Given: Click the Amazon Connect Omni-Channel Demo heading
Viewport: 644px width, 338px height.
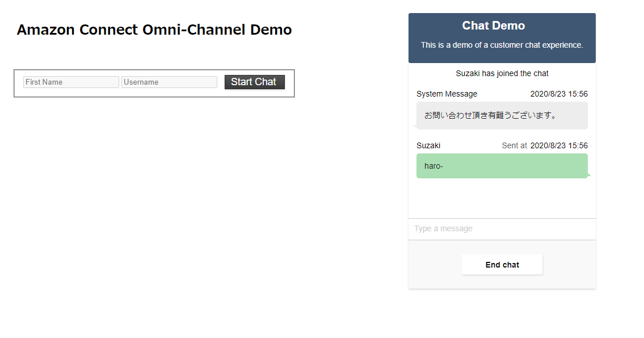Looking at the screenshot, I should (x=154, y=30).
